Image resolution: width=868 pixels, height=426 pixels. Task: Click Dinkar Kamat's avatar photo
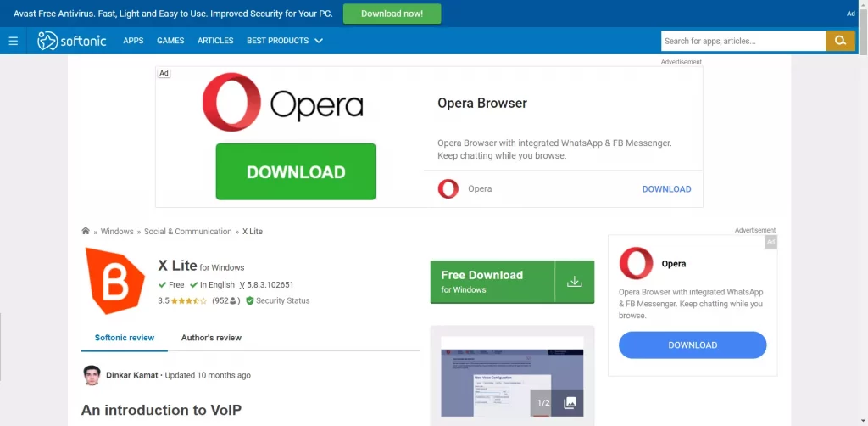[x=92, y=375]
